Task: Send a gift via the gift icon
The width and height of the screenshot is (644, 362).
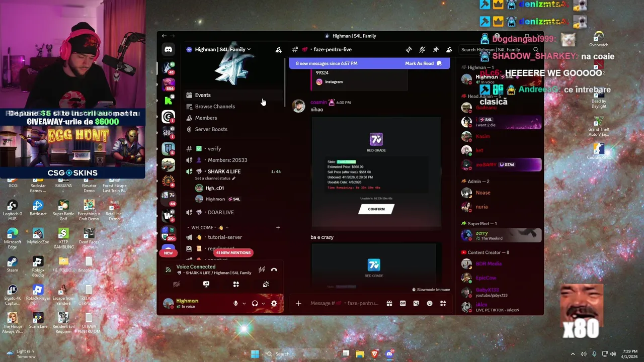Action: 389,303
